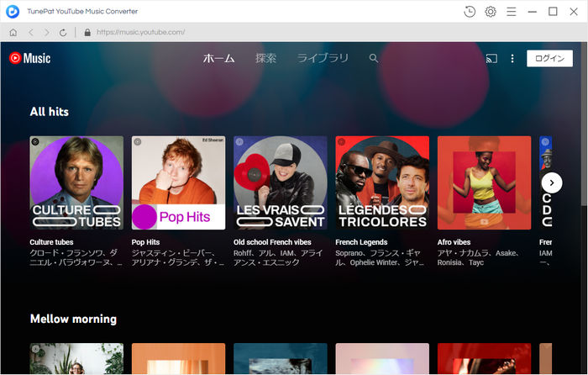Click the Culture tubes title link
The height and width of the screenshot is (375, 588).
[x=51, y=242]
